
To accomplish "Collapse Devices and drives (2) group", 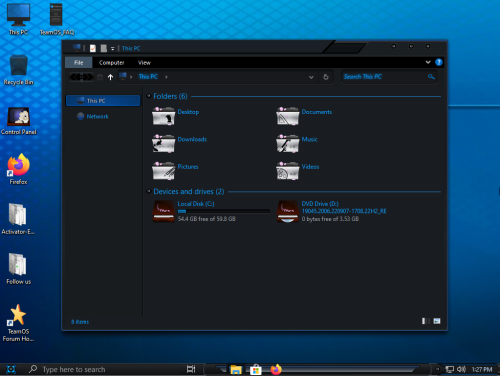I will [x=149, y=191].
